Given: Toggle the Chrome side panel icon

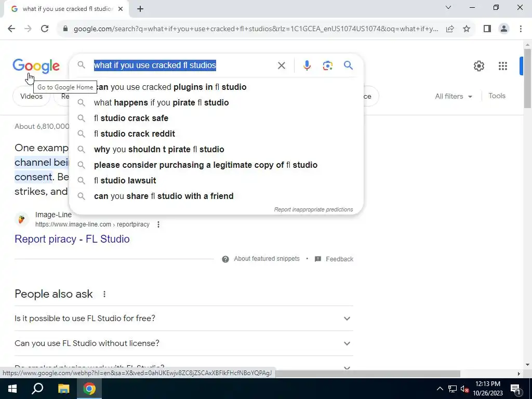Looking at the screenshot, I should 487,29.
